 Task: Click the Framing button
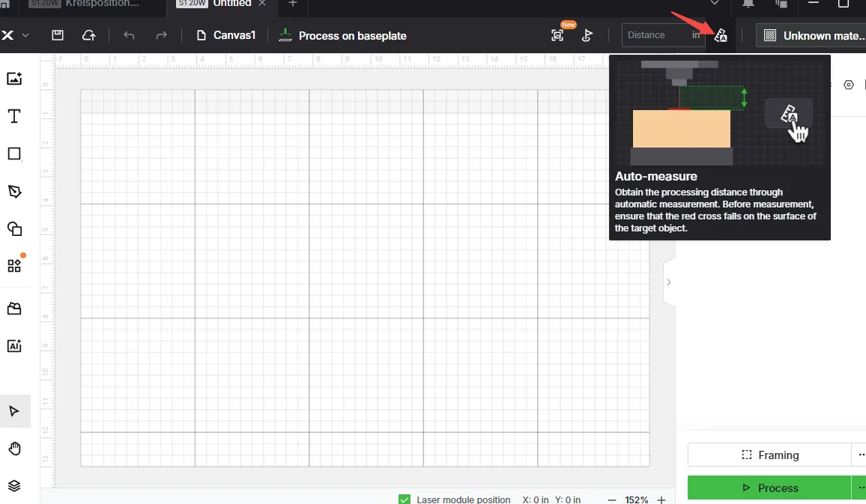point(769,455)
